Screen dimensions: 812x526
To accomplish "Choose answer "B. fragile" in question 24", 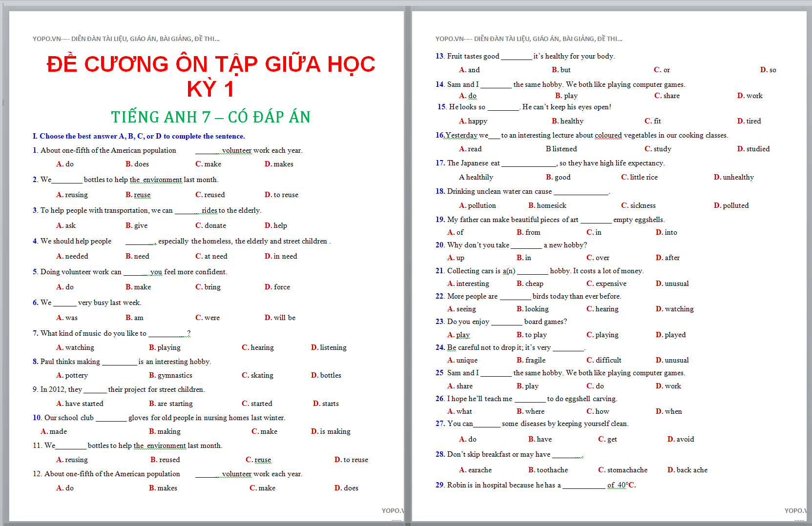I will pyautogui.click(x=531, y=360).
